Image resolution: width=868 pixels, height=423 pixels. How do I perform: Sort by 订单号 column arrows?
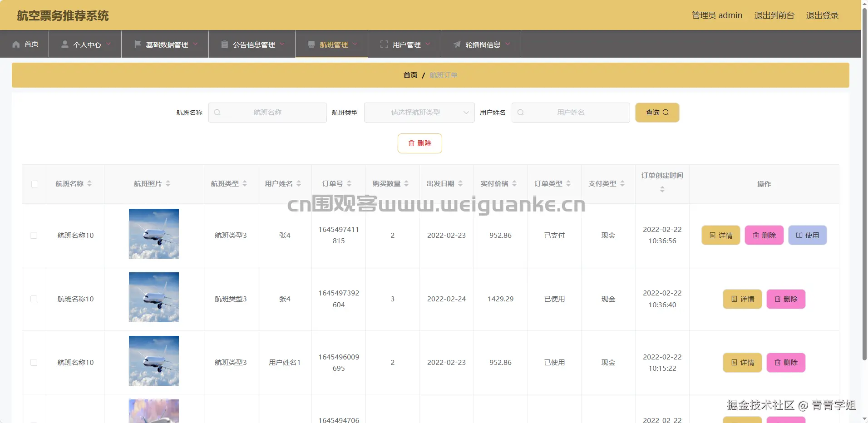[349, 184]
